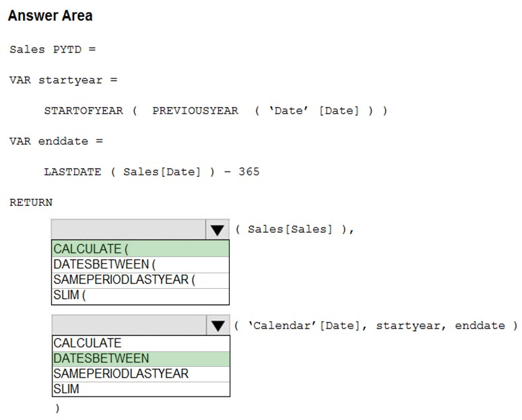Click the 'VAR enddate =' line
Image resolution: width=522 pixels, height=420 pixels.
click(57, 141)
